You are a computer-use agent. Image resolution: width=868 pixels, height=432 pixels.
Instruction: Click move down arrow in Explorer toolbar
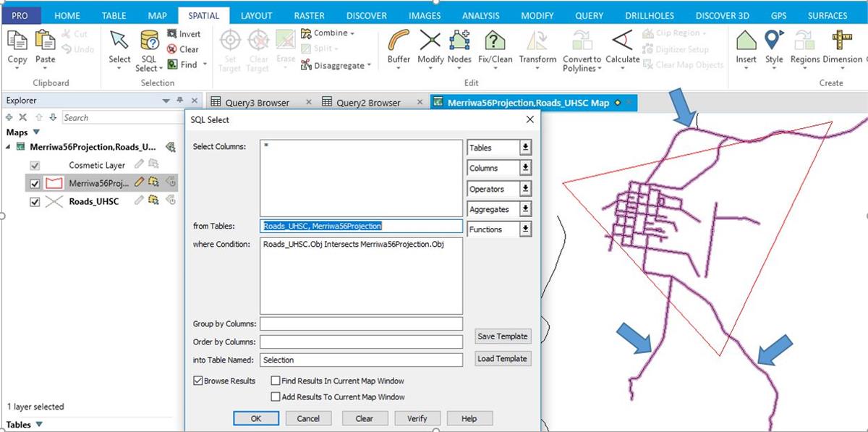(52, 117)
